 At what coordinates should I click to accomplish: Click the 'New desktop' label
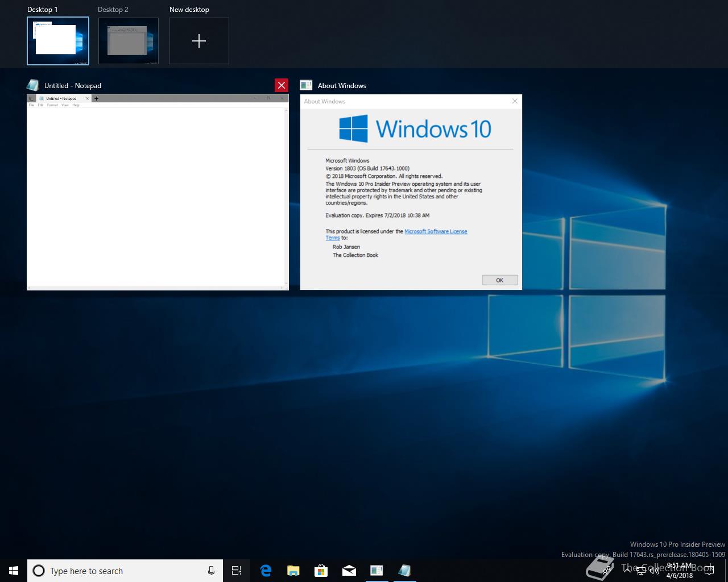click(x=189, y=10)
